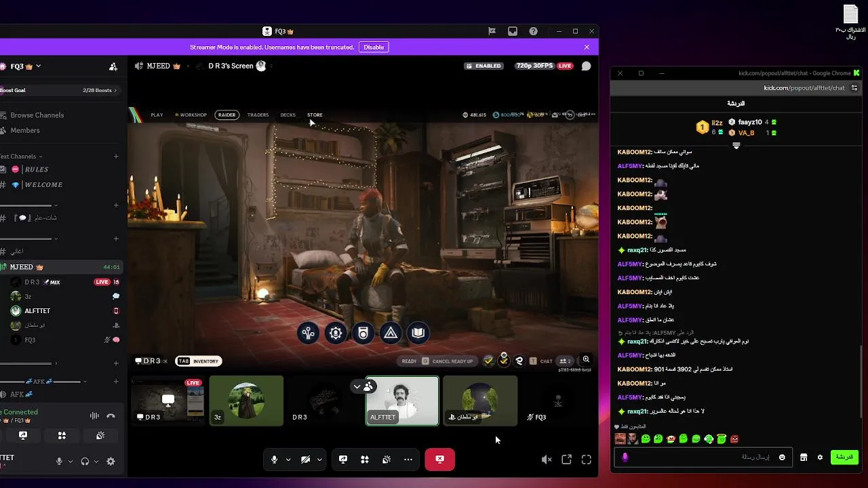Select 3z participant thumbnail

[246, 401]
